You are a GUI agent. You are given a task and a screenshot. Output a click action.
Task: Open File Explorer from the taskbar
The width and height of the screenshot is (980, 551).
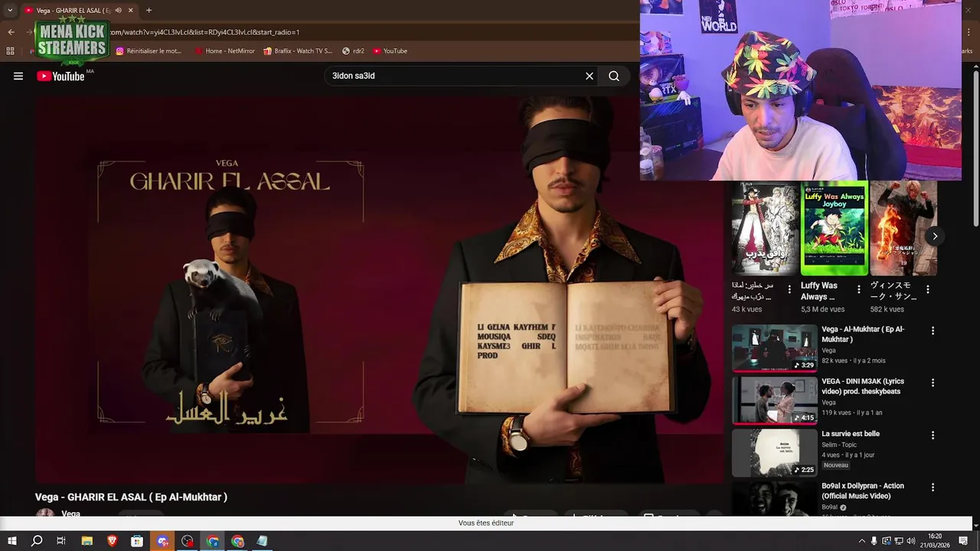87,541
